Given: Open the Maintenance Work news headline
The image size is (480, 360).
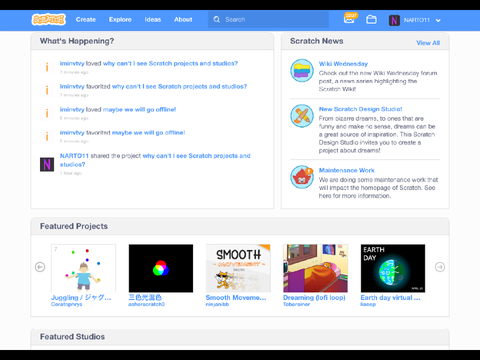Looking at the screenshot, I should pos(347,170).
